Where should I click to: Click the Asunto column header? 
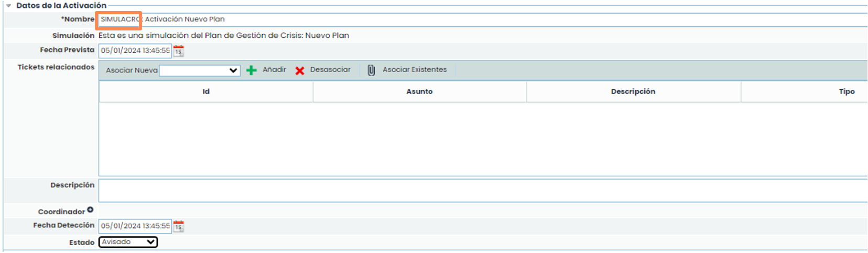(419, 92)
